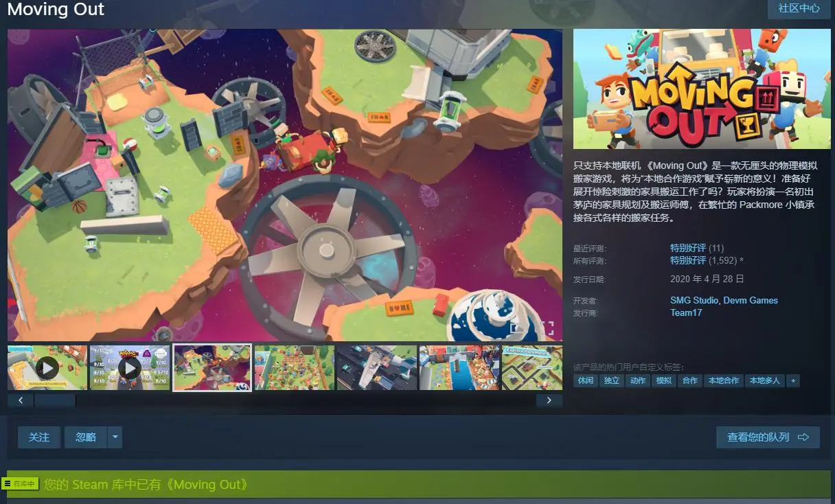Click the right arrow of the thumbnail strip
This screenshot has width=835, height=504.
coord(549,400)
